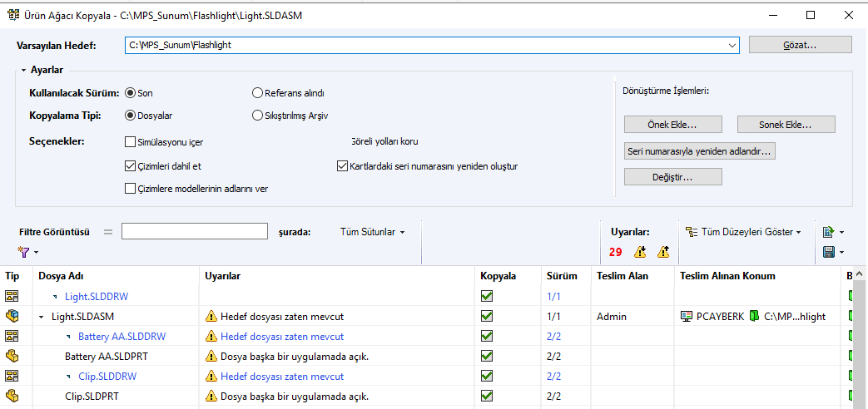Screen dimensions: 868x409
Task: Click the Kopyala column header
Action: (508, 276)
